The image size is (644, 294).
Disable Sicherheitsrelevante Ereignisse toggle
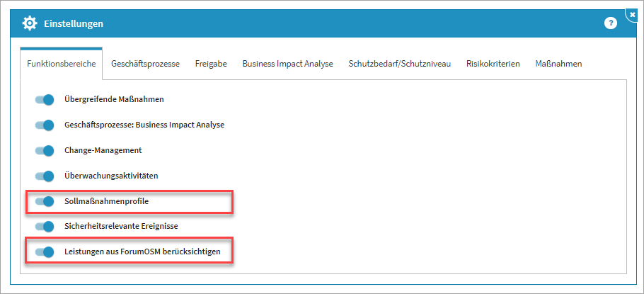click(45, 227)
